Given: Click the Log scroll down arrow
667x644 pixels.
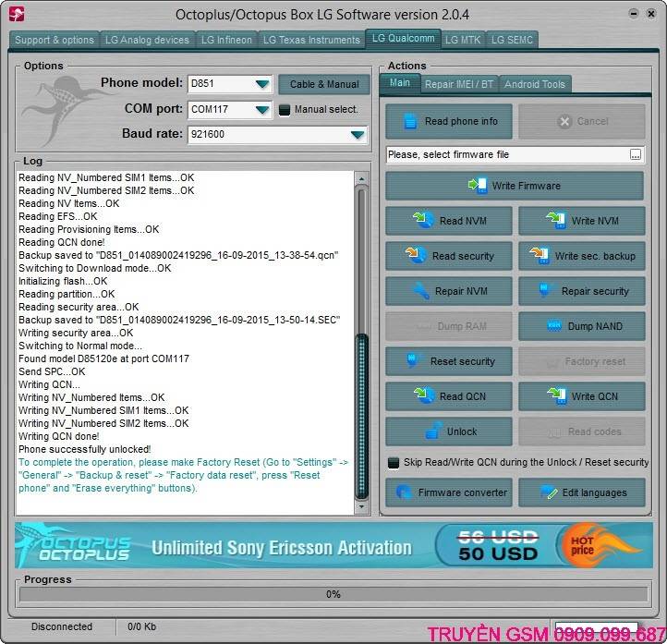Looking at the screenshot, I should 362,506.
